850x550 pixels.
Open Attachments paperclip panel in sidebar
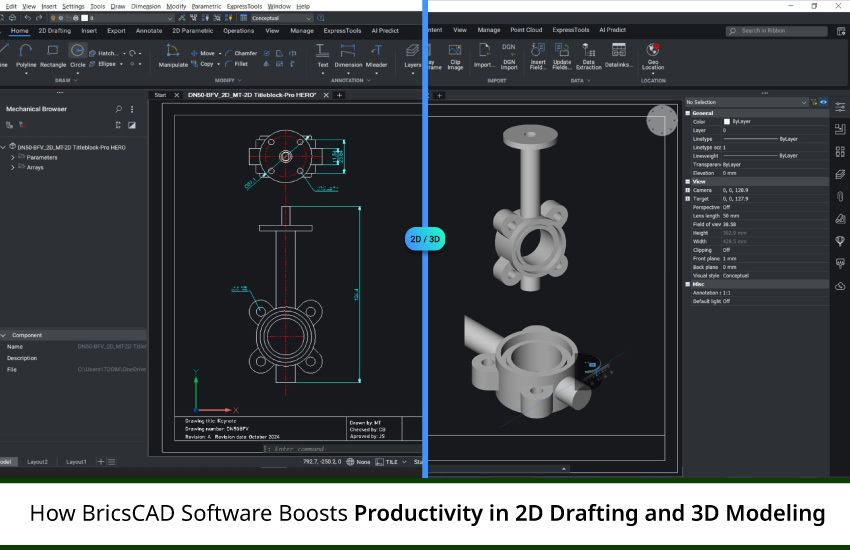(x=840, y=197)
